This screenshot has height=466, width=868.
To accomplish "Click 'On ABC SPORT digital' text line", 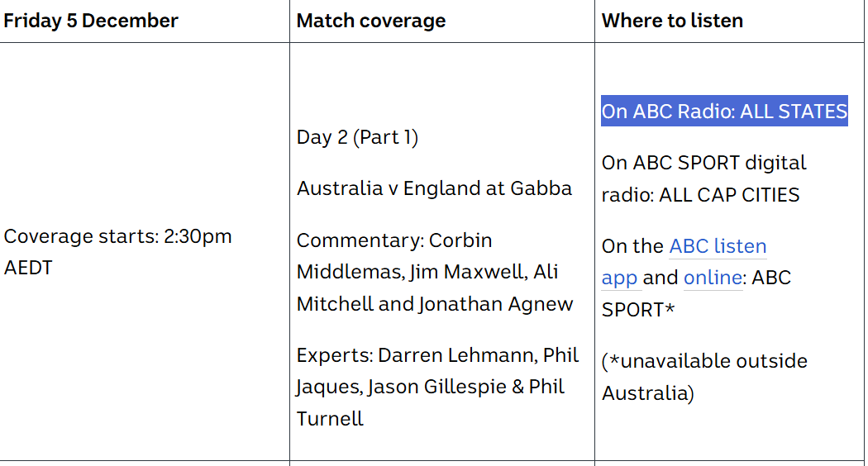I will 703,163.
